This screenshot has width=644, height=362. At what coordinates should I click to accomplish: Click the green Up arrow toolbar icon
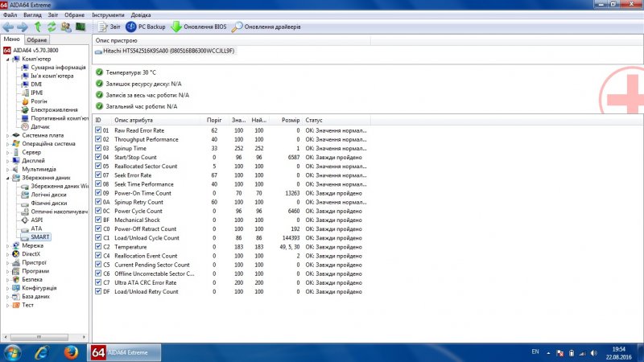coord(37,27)
